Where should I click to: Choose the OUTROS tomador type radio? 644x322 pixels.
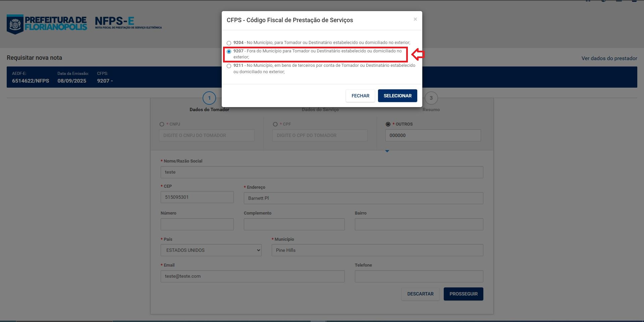click(x=388, y=124)
